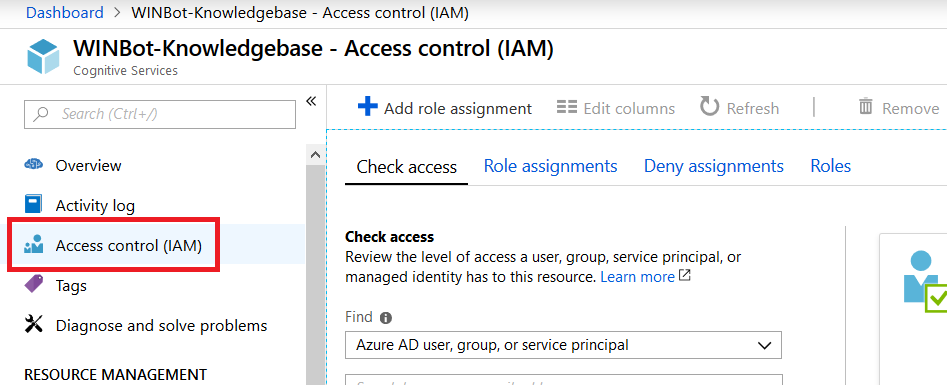Click the RESOURCE MANAGEMENT section header
The width and height of the screenshot is (947, 385).
coord(115,375)
